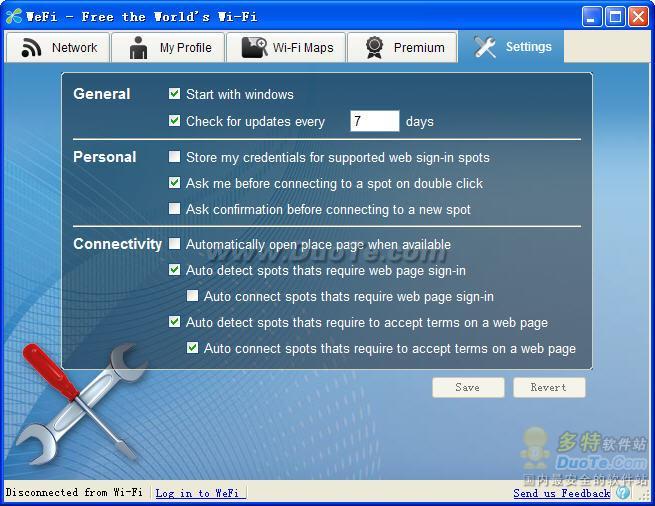This screenshot has width=655, height=506.
Task: Click the Personal section heading
Action: pos(104,157)
